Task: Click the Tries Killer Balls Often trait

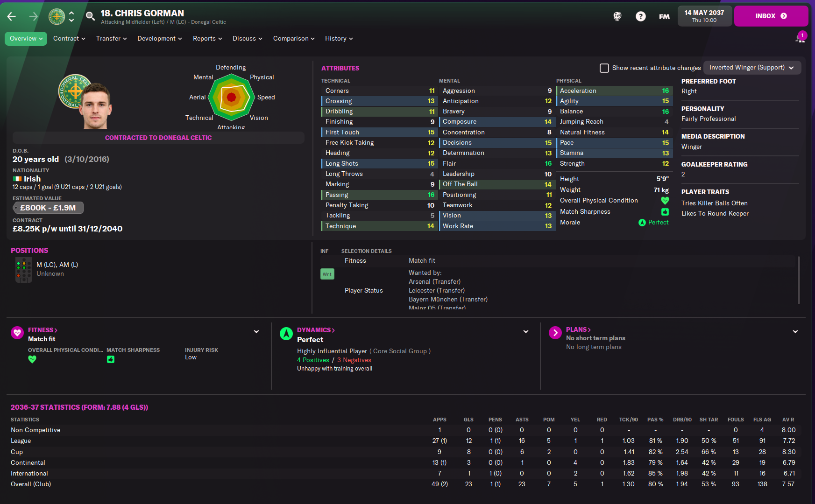Action: pyautogui.click(x=714, y=203)
